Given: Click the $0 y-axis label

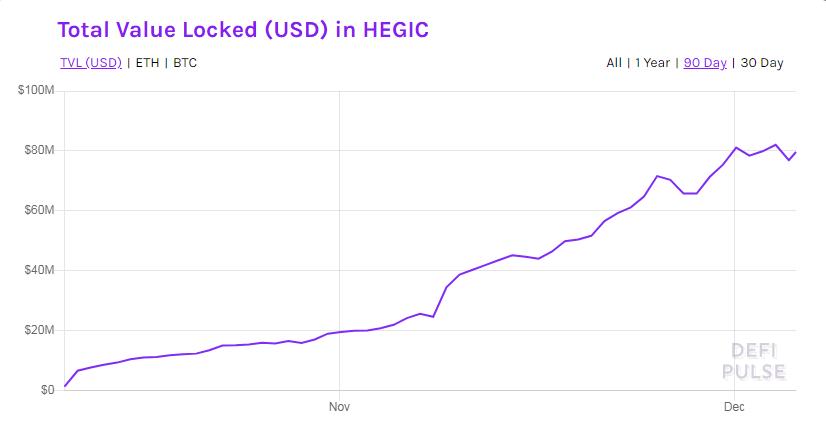Looking at the screenshot, I should (47, 390).
